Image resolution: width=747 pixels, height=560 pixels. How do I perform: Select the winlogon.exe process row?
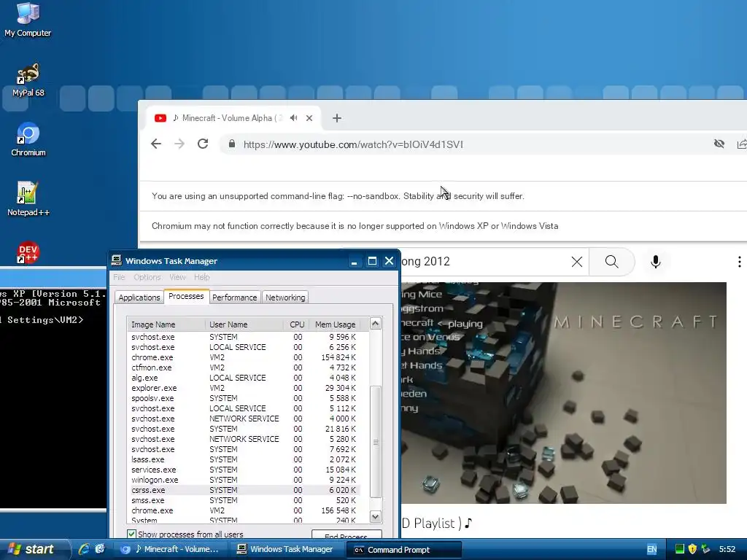click(x=244, y=480)
